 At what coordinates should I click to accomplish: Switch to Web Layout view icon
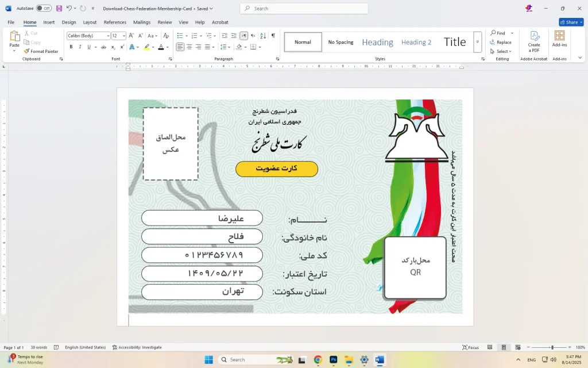point(518,347)
